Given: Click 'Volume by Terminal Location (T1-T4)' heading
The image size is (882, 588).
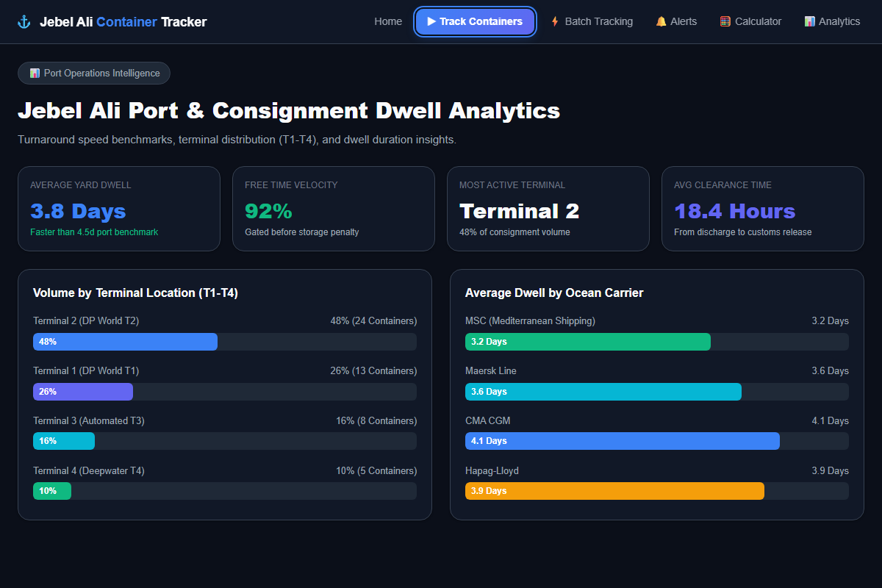Looking at the screenshot, I should 135,293.
